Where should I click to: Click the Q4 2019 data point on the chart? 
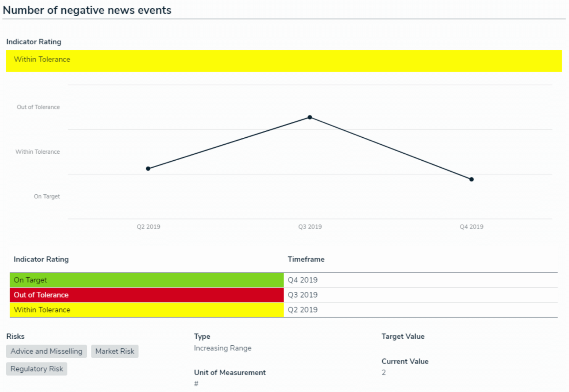click(x=471, y=179)
